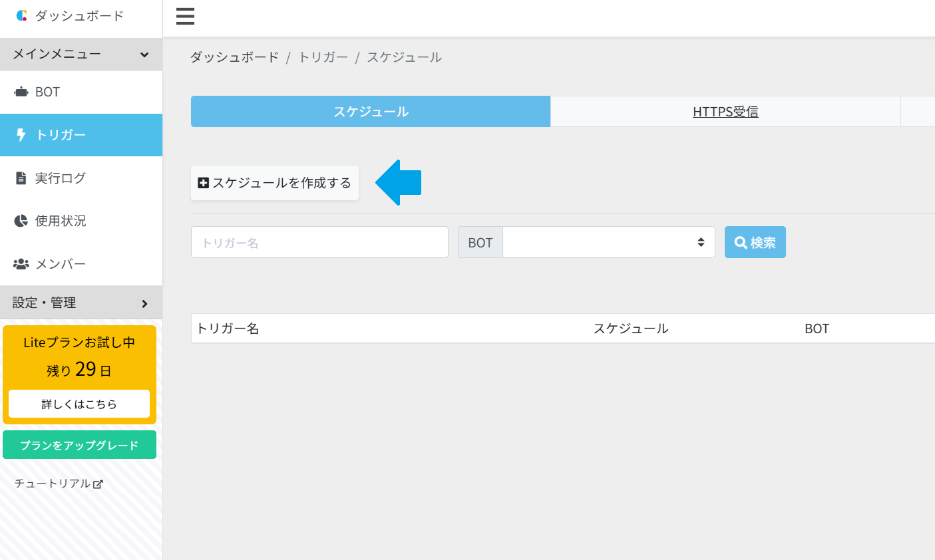The height and width of the screenshot is (560, 935).
Task: Click the usage pie chart icon
Action: [x=21, y=221]
